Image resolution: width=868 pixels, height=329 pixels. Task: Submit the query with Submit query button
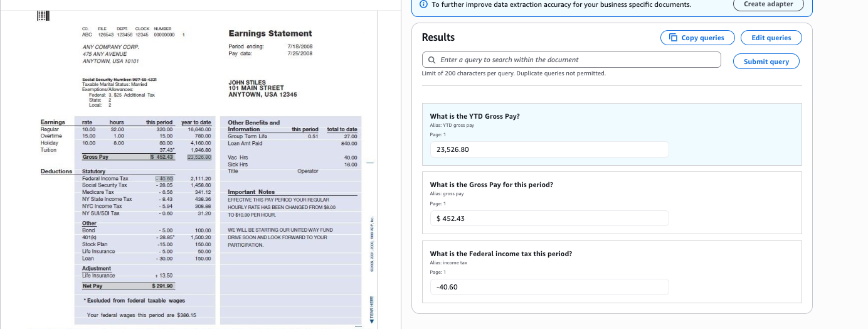coord(766,62)
